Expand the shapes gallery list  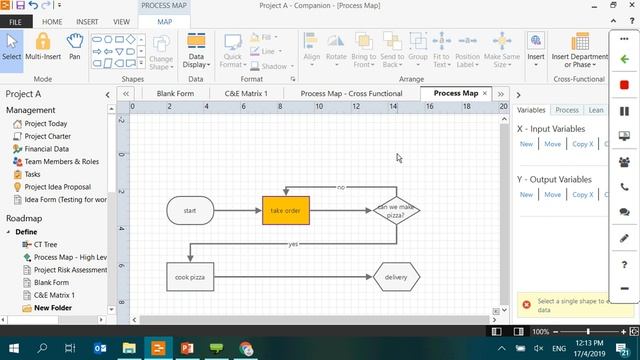click(x=141, y=63)
